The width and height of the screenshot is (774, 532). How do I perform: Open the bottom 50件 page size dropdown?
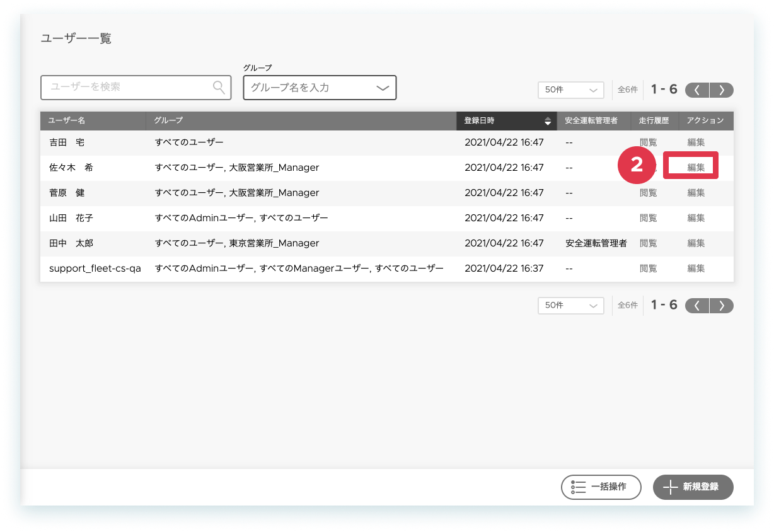571,305
